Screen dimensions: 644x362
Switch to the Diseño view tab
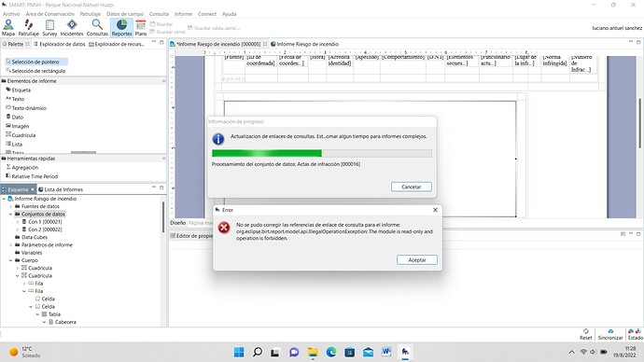178,223
